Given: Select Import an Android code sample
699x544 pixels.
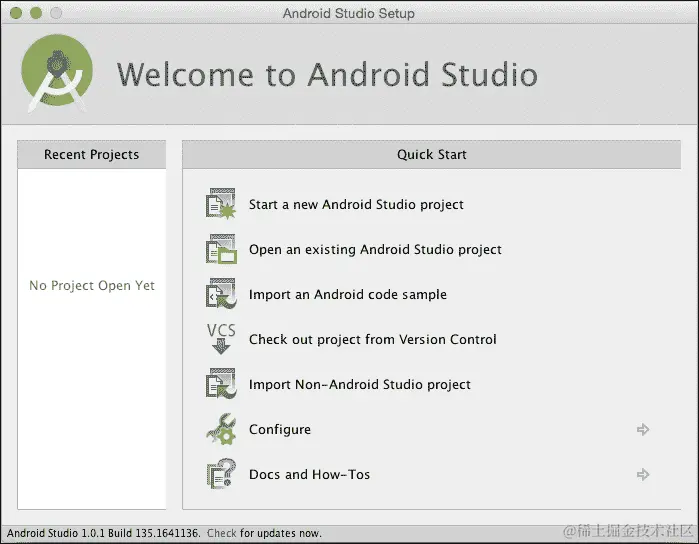Looking at the screenshot, I should click(348, 294).
